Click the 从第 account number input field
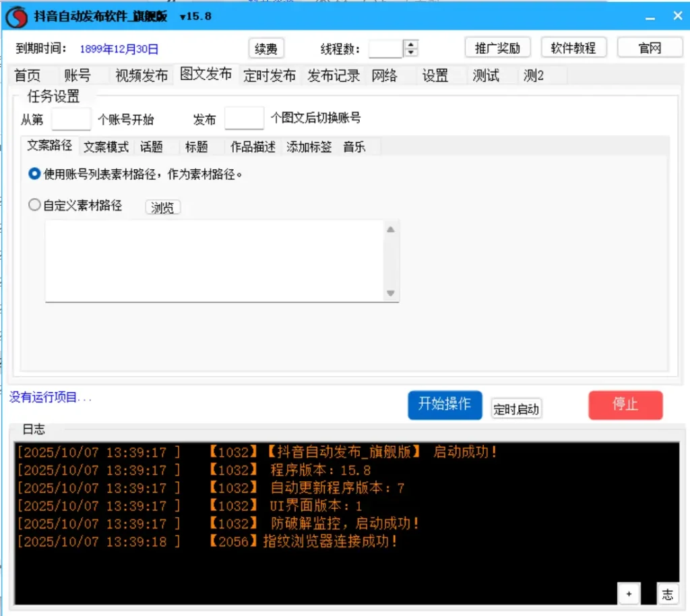The width and height of the screenshot is (690, 616). [71, 119]
